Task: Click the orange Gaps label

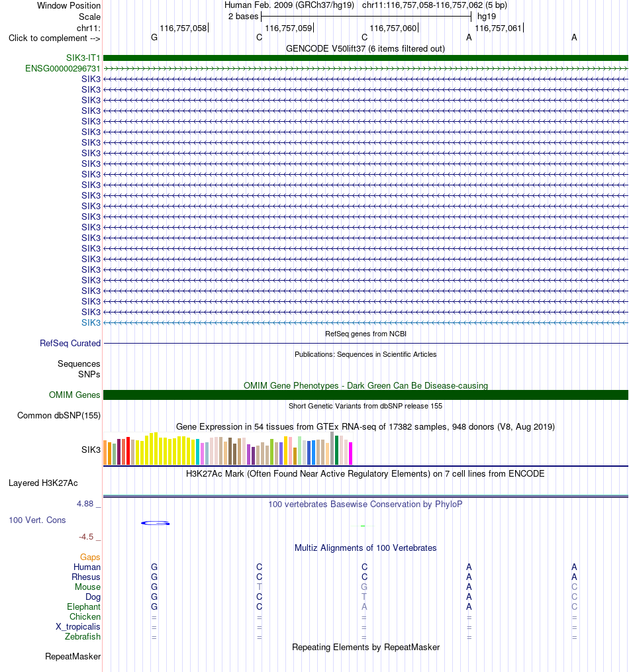Action: pyautogui.click(x=90, y=557)
